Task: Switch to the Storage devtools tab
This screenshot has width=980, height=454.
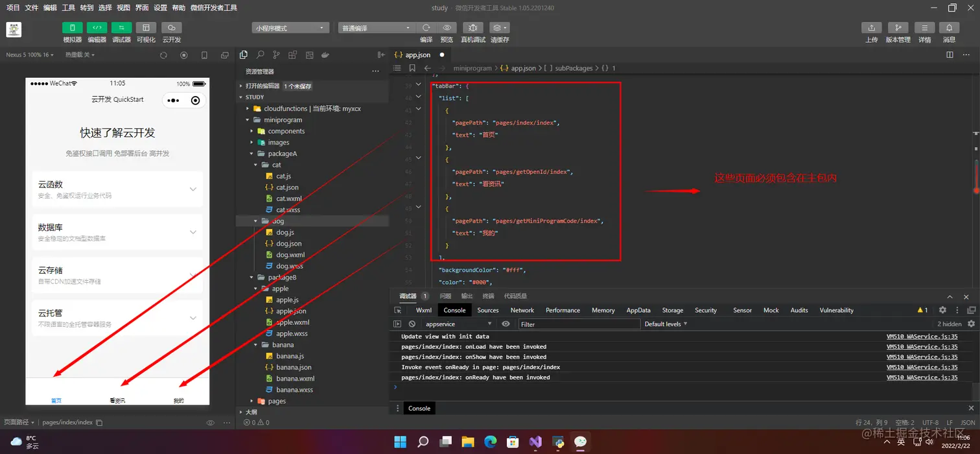Action: 673,310
